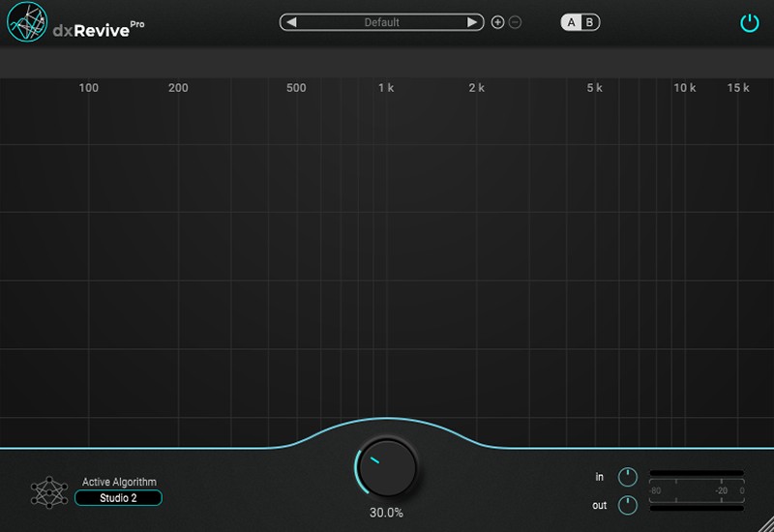The width and height of the screenshot is (774, 532).
Task: Click the neural network algorithm icon
Action: point(49,492)
